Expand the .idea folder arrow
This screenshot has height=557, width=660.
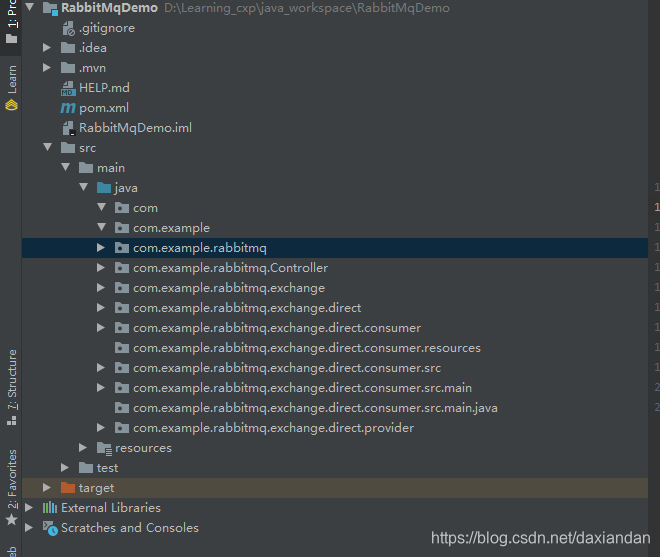click(47, 48)
